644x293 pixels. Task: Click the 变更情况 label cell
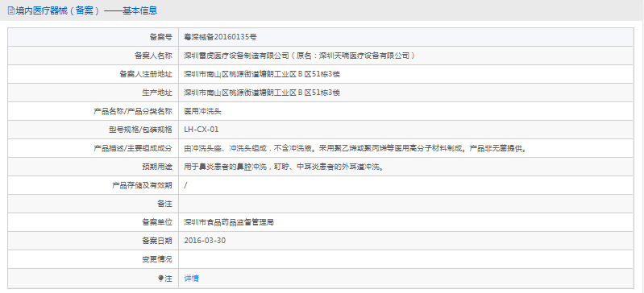[93, 260]
